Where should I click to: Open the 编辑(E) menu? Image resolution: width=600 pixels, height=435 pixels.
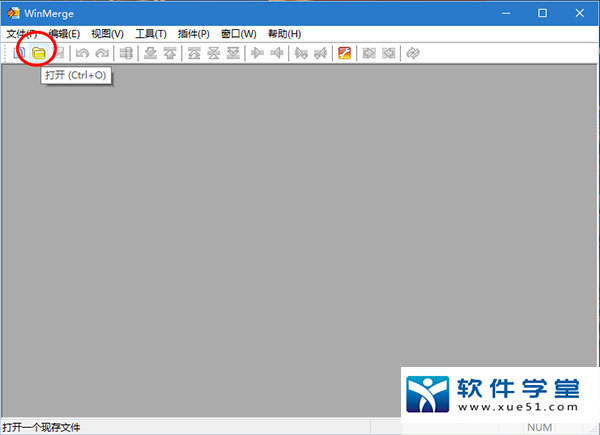coord(64,34)
